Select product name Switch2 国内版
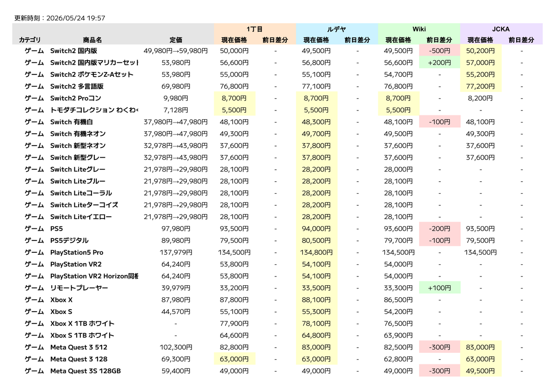 click(74, 51)
